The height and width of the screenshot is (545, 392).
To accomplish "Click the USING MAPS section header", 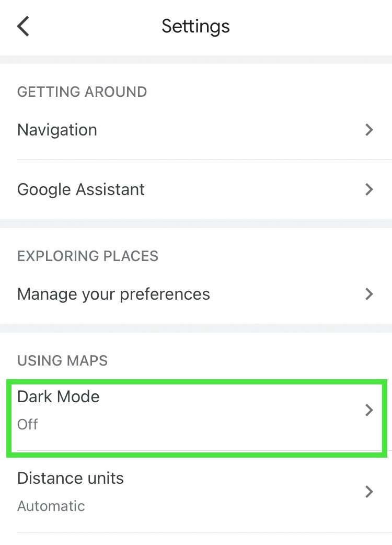I will point(62,360).
